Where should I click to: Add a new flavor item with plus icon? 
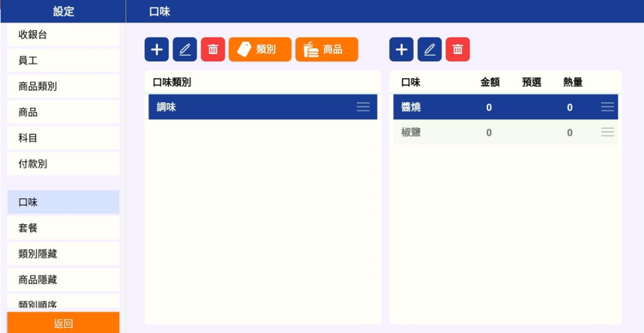pyautogui.click(x=401, y=49)
